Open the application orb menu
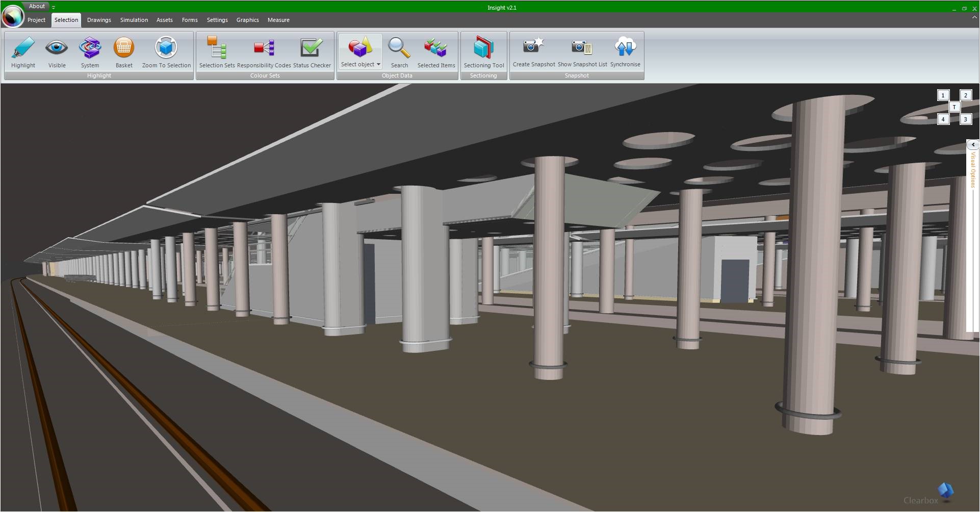Viewport: 980px width, 512px height. 13,16
